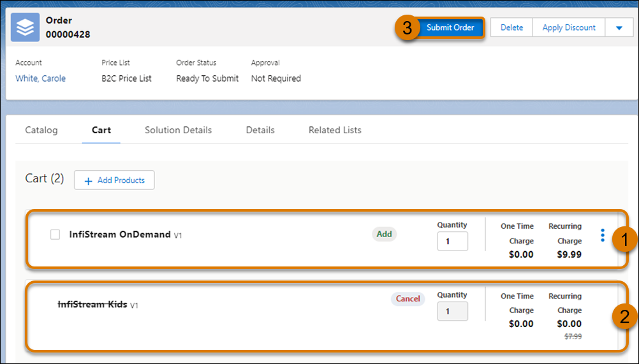The height and width of the screenshot is (364, 639).
Task: Click the InfiStream OnDemand quantity field
Action: click(x=452, y=242)
